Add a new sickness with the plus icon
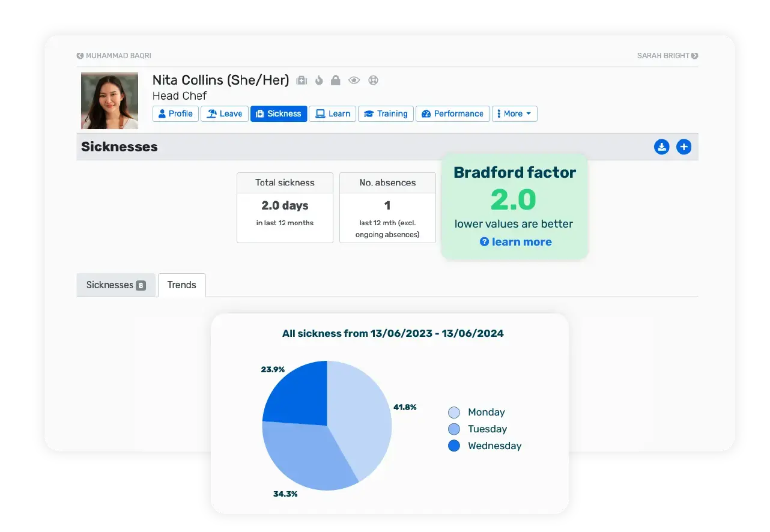 pos(684,147)
